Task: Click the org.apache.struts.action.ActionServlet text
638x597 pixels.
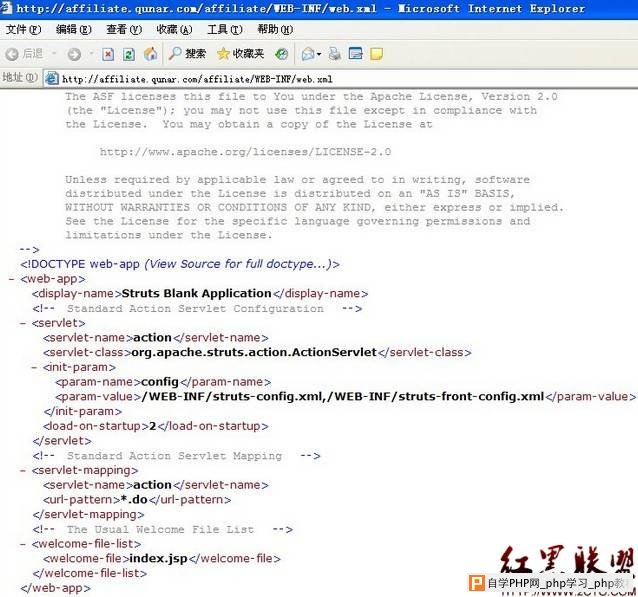Action: coord(254,352)
